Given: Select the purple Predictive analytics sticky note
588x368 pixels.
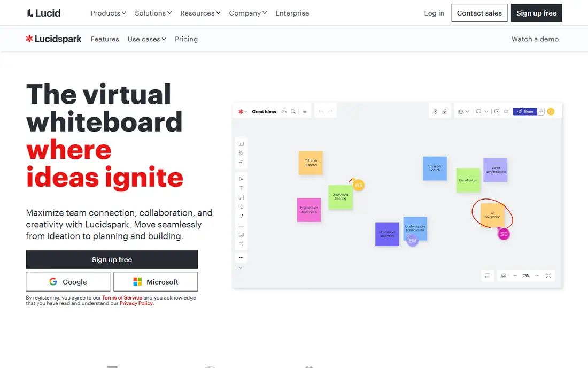Looking at the screenshot, I should (387, 234).
